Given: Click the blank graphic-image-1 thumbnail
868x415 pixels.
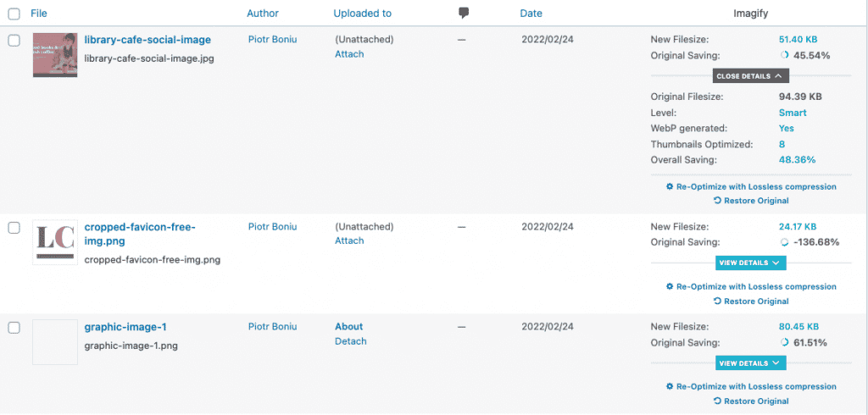Looking at the screenshot, I should coord(55,341).
